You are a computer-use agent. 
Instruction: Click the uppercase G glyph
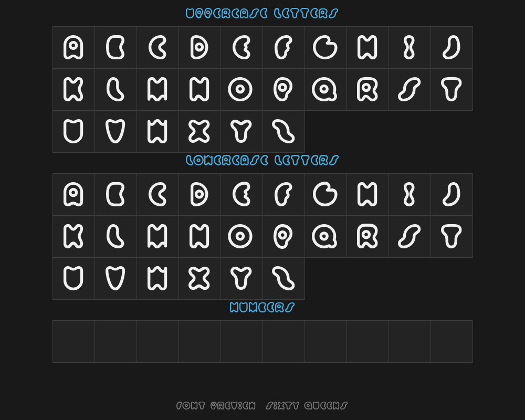[326, 48]
